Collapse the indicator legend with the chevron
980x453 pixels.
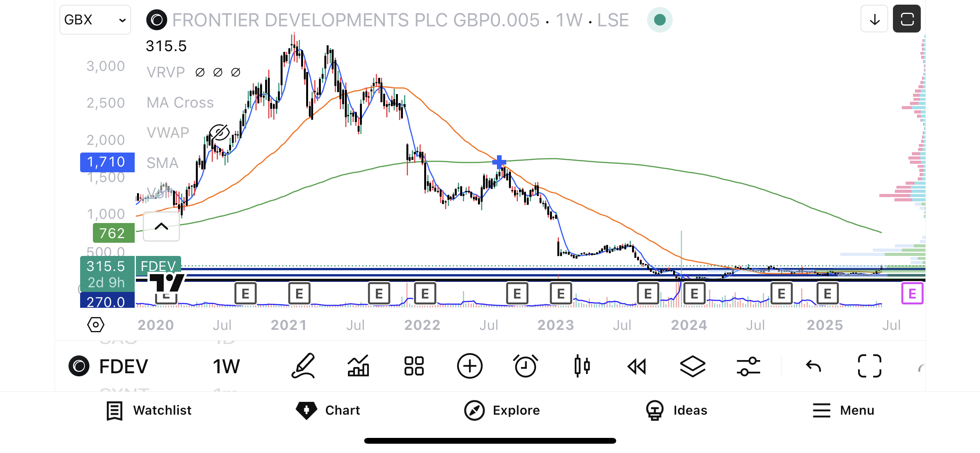tap(161, 226)
